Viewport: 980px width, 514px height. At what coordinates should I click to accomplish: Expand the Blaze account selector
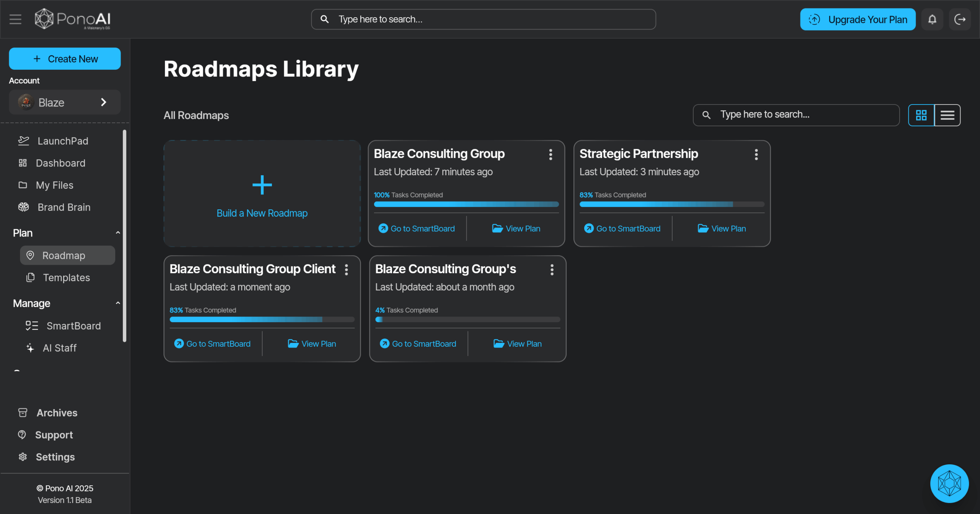point(65,102)
